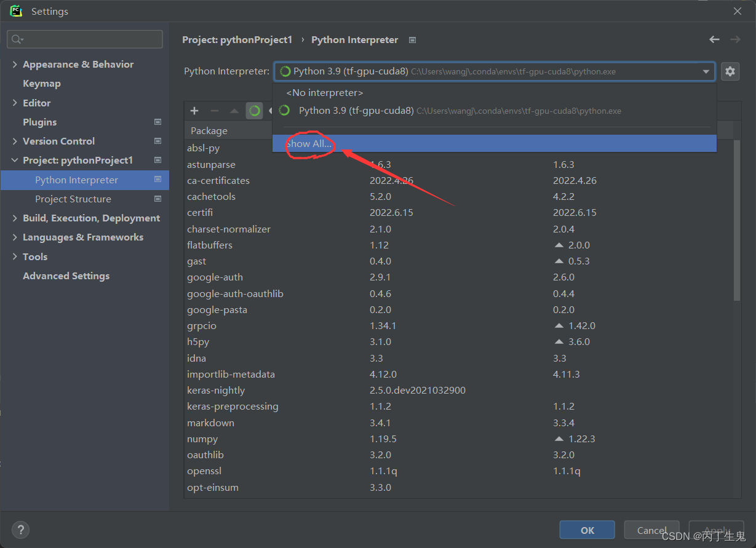Viewport: 756px width, 548px height.
Task: Select the keras-preprocessing package row
Action: pos(459,406)
